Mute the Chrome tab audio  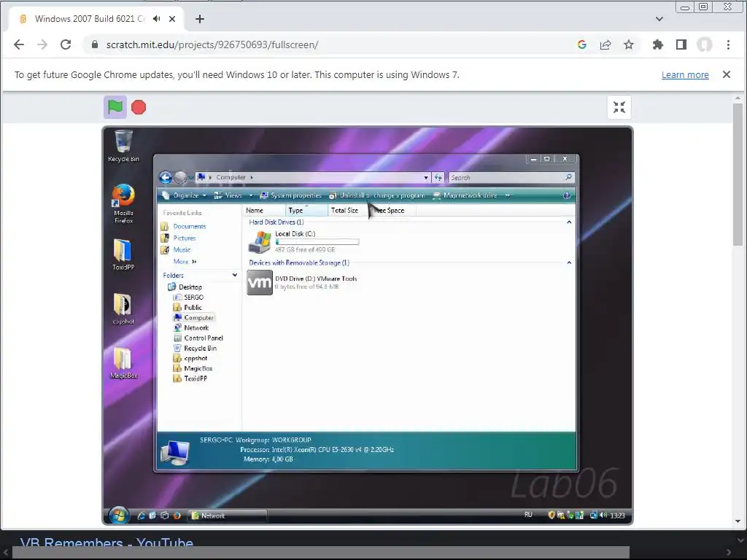point(156,19)
